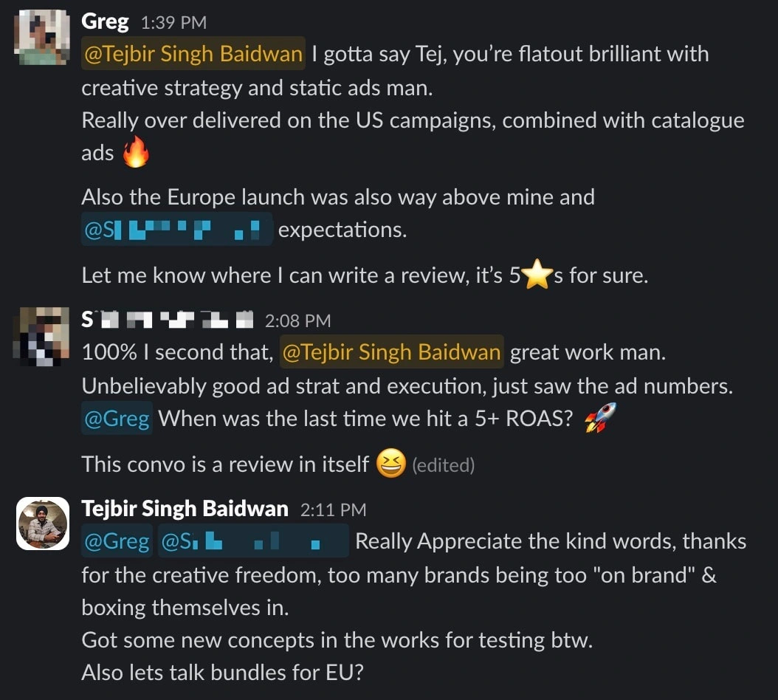778x700 pixels.
Task: Open Greg's pixelated profile avatar
Action: tap(41, 37)
